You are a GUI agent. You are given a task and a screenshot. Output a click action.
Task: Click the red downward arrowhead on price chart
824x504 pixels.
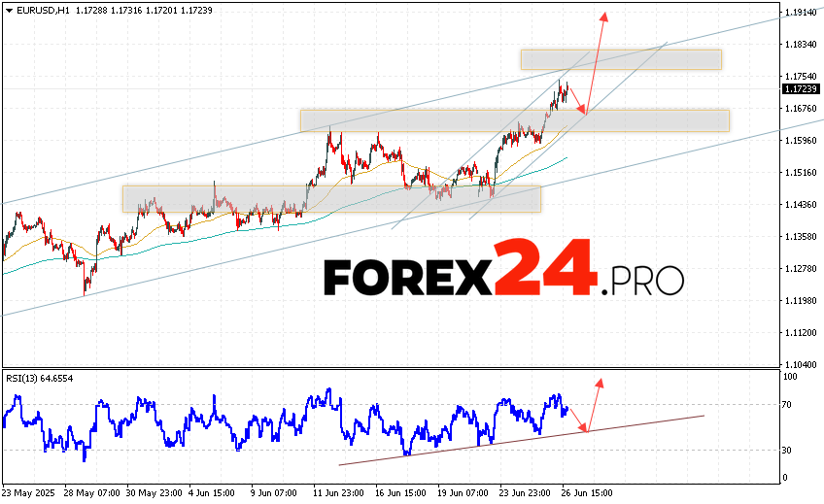coord(584,112)
